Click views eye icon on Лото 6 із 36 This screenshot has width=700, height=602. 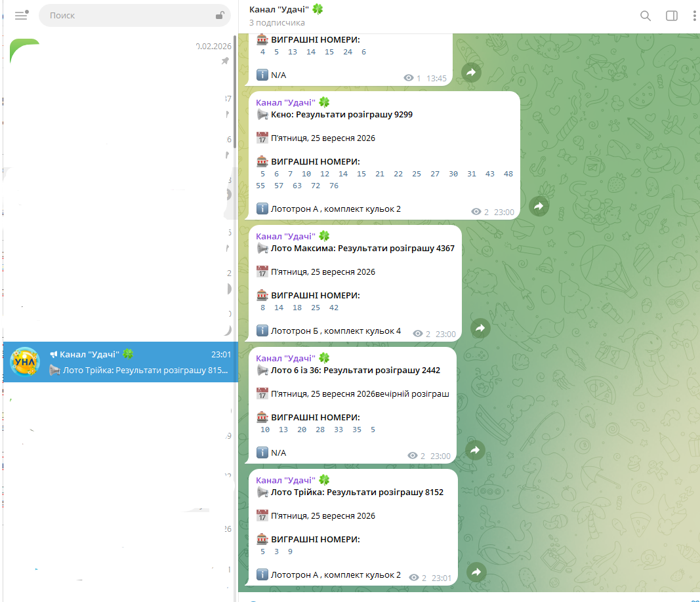(412, 456)
